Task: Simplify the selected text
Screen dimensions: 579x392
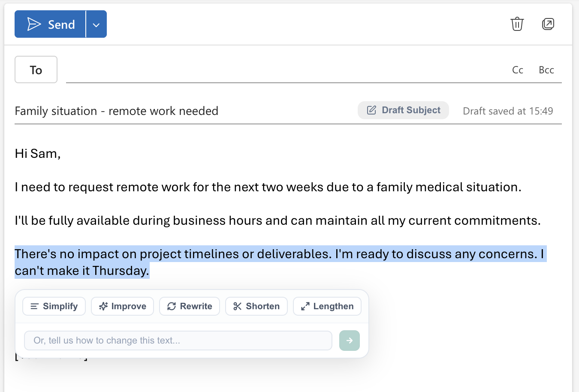Action: (x=54, y=306)
